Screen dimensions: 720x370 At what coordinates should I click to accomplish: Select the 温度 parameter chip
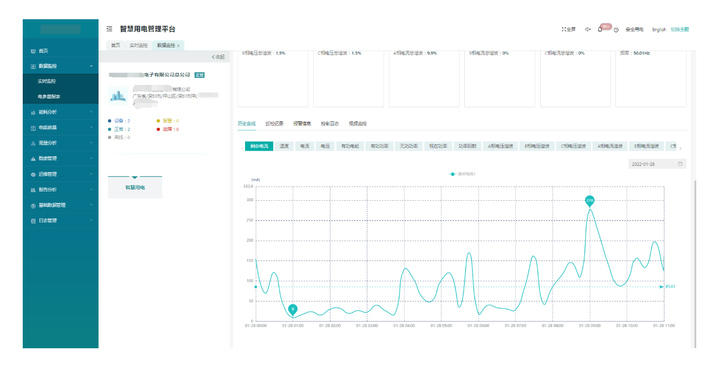[x=284, y=146]
